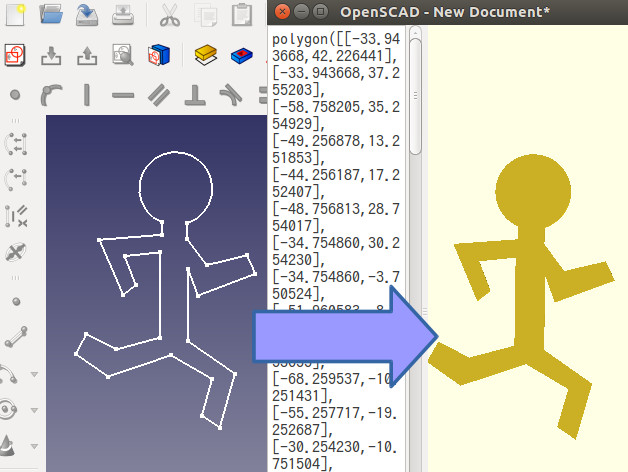Select the yellow Pad tool

(x=206, y=55)
